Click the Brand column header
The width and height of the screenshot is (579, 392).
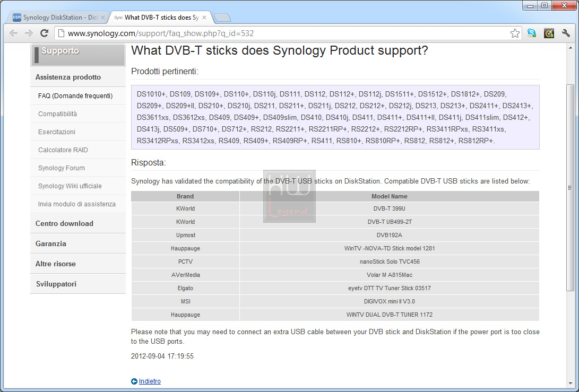point(185,196)
